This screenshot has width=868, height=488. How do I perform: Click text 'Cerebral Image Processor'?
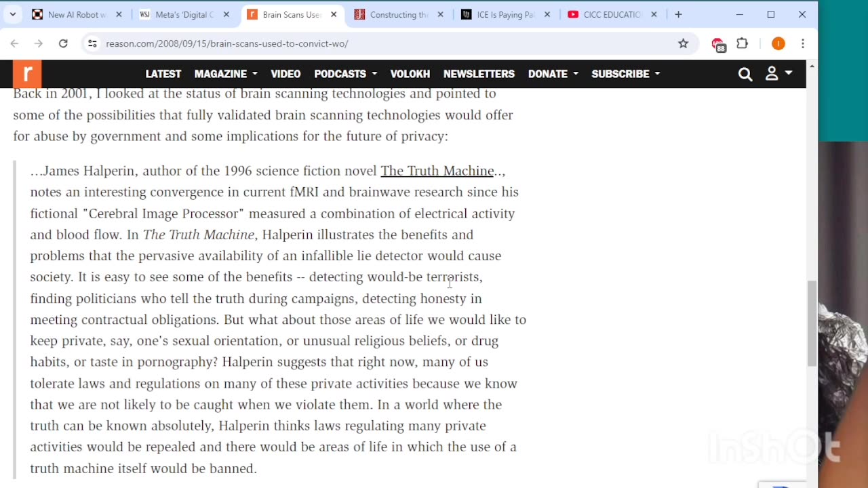[163, 213]
